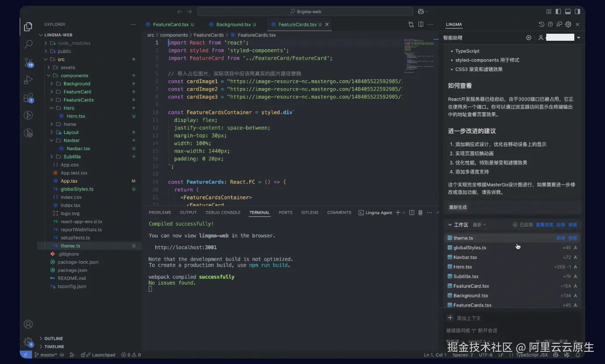Image resolution: width=605 pixels, height=364 pixels.
Task: Toggle the secondary side bar visibility
Action: (577, 12)
